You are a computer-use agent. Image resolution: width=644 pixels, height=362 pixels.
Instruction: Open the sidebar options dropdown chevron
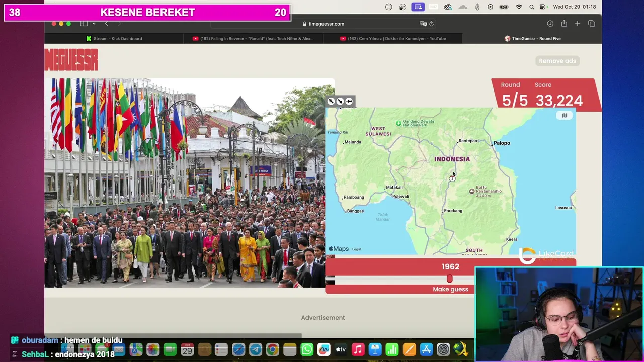[x=94, y=24]
